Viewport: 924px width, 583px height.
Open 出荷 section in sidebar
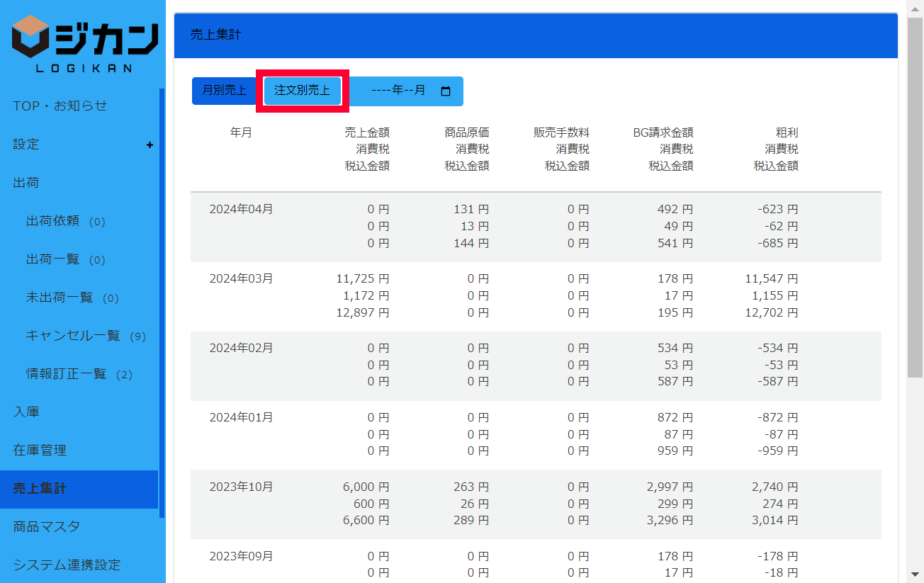[x=26, y=183]
